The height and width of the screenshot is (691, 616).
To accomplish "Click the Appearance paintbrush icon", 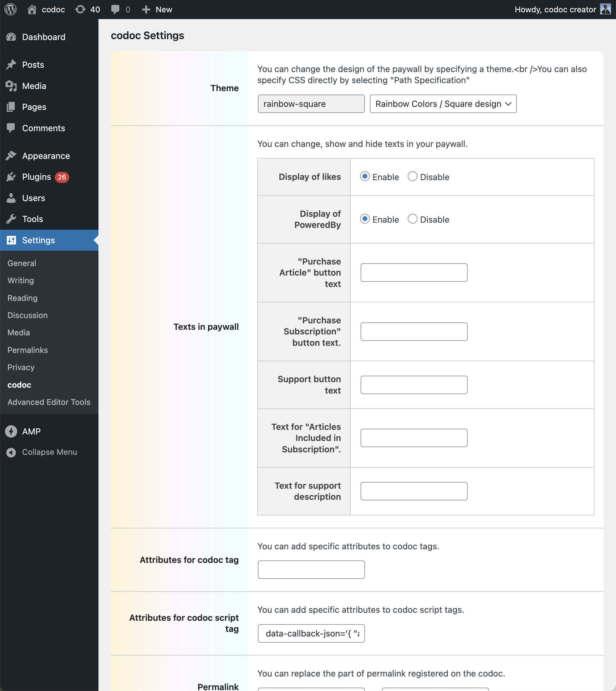I will [x=11, y=156].
